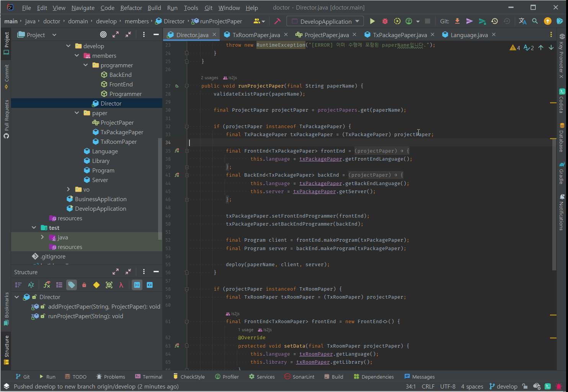Open Search Everywhere magnifier

[535, 21]
